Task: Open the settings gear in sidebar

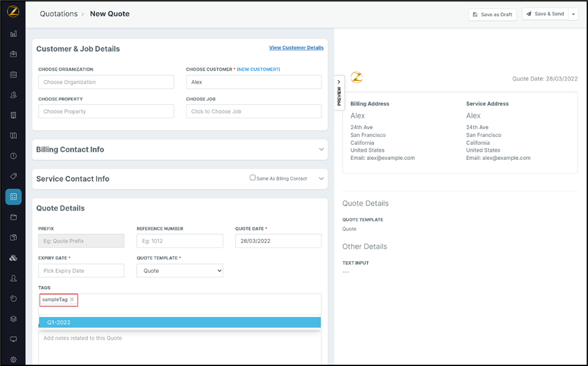Action: point(13,360)
